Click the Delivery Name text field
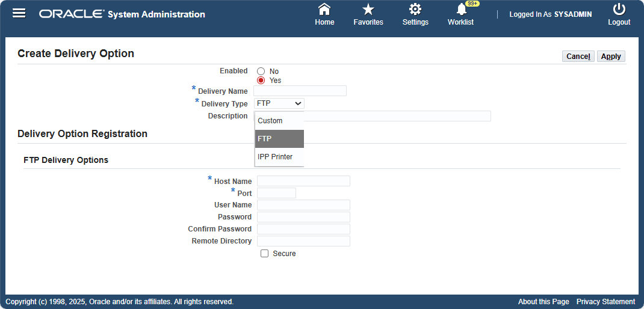644x309 pixels. tap(300, 91)
